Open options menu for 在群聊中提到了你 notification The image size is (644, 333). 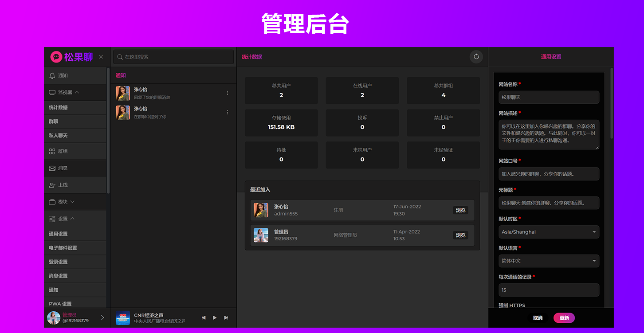[228, 113]
